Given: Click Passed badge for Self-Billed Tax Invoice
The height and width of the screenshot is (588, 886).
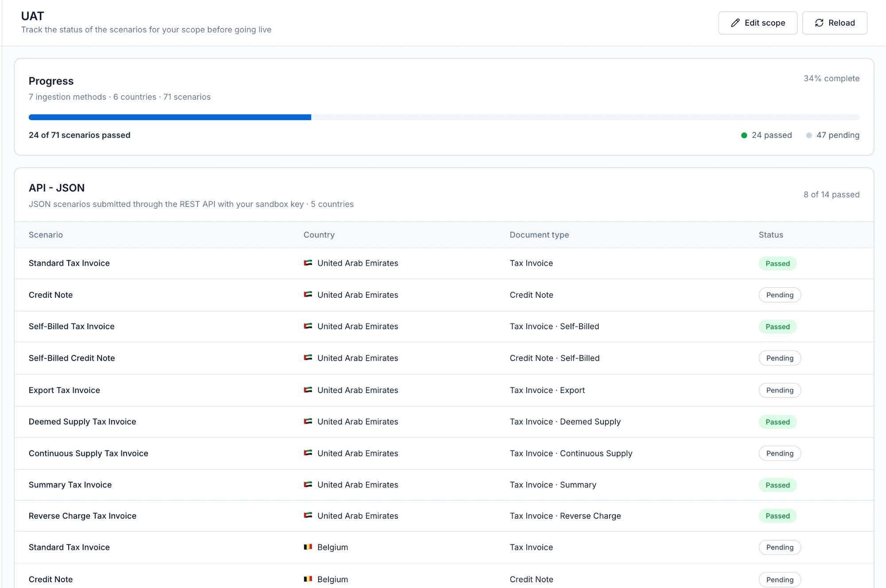Looking at the screenshot, I should click(777, 327).
